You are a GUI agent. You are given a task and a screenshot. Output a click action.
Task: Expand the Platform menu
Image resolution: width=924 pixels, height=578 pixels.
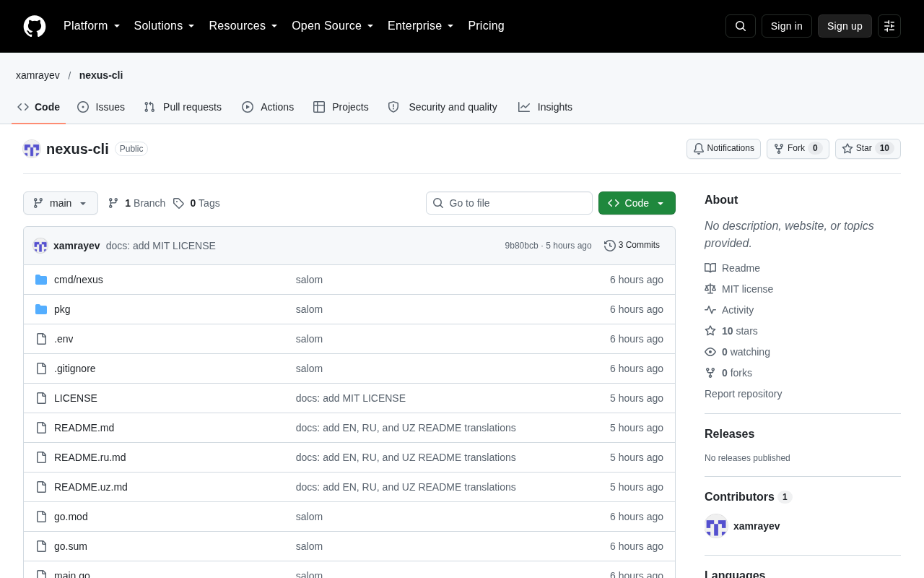point(92,26)
